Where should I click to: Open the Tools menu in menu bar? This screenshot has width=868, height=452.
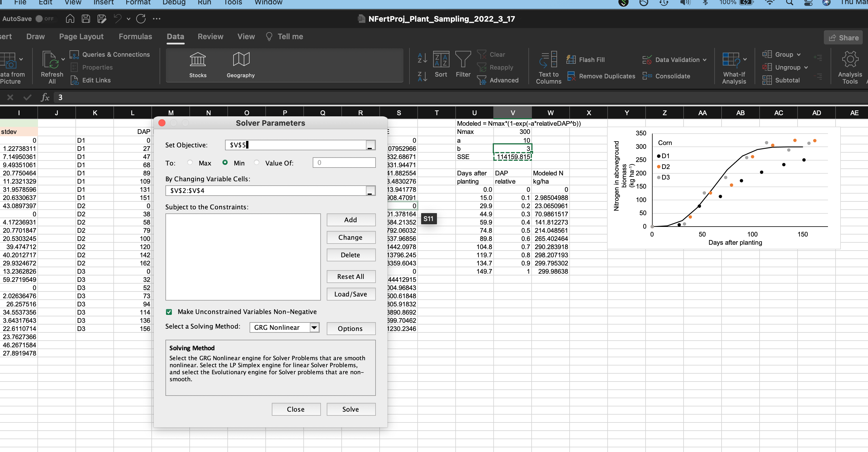coord(233,3)
